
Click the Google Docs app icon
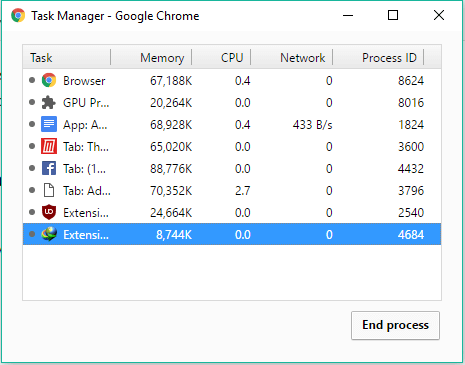(x=49, y=124)
